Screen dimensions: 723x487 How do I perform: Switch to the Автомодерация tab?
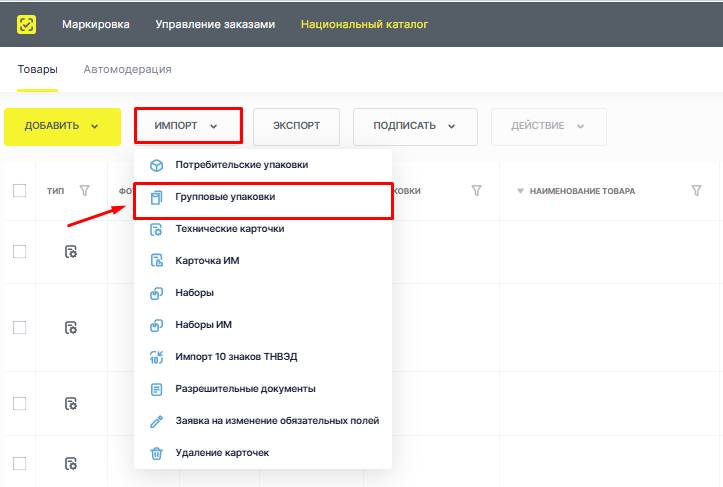[x=127, y=70]
